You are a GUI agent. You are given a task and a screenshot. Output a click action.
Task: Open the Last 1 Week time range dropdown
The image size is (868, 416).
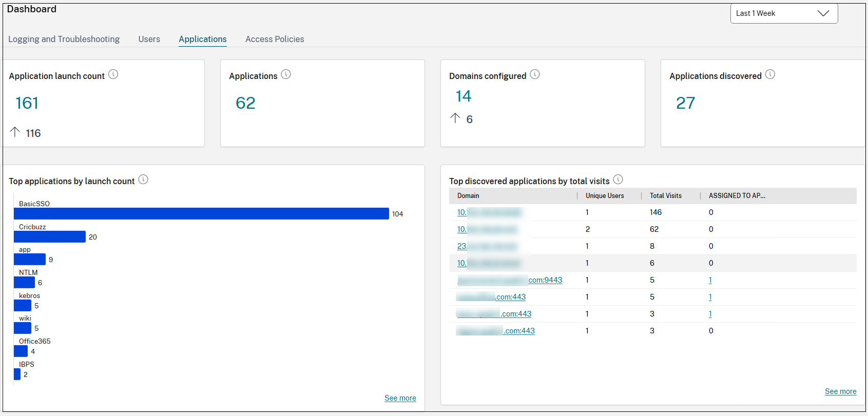tap(783, 13)
